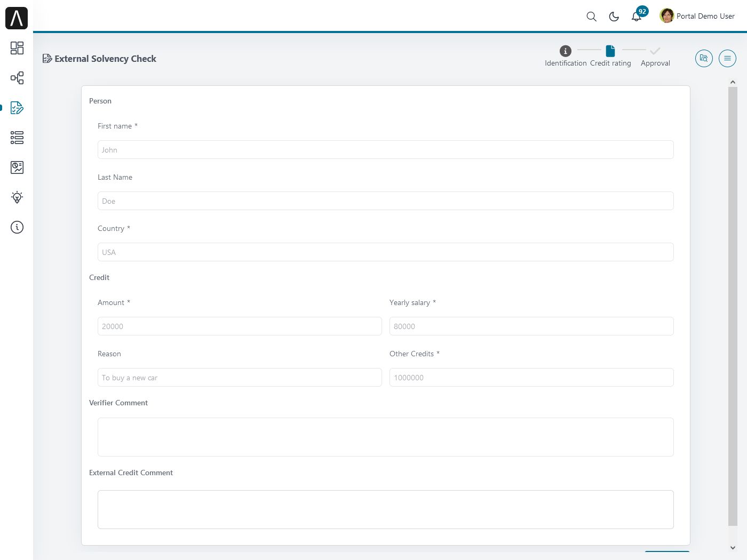The image size is (747, 560).
Task: Click the scrollbar down arrow
Action: click(x=733, y=548)
